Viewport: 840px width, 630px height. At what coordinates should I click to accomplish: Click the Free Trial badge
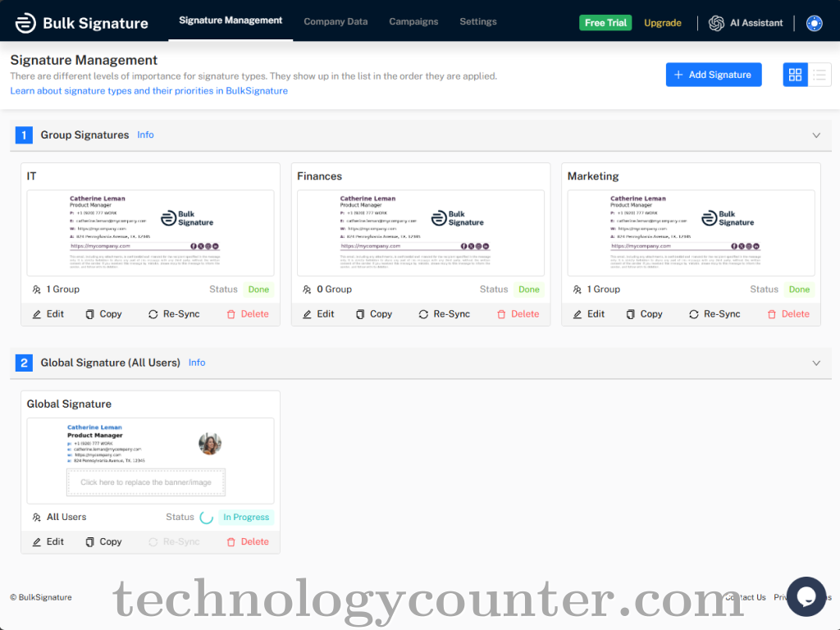[x=605, y=23]
